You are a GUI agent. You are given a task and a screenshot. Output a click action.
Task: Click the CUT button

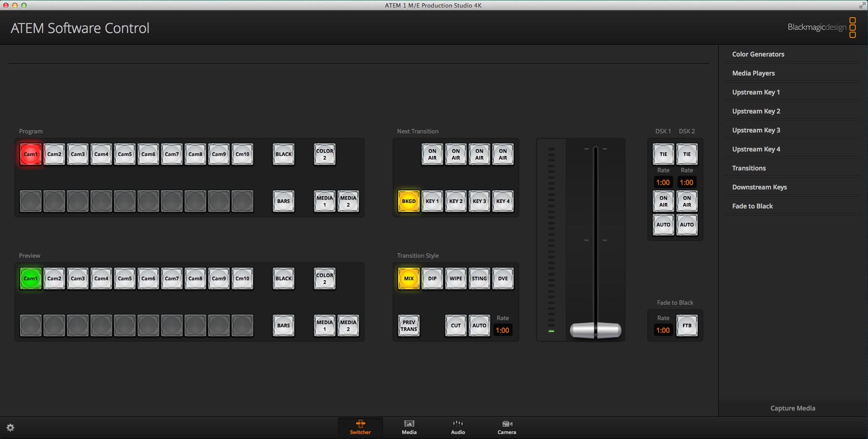click(x=456, y=326)
